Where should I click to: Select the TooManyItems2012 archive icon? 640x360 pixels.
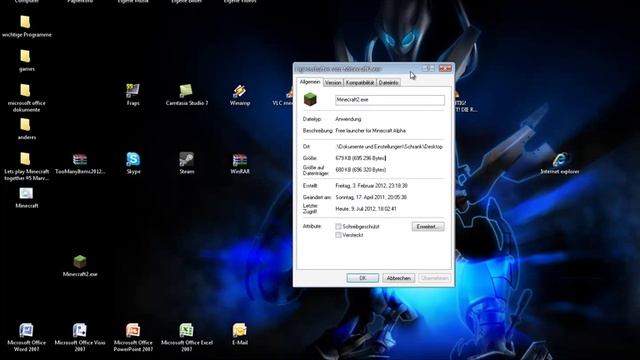coord(80,159)
